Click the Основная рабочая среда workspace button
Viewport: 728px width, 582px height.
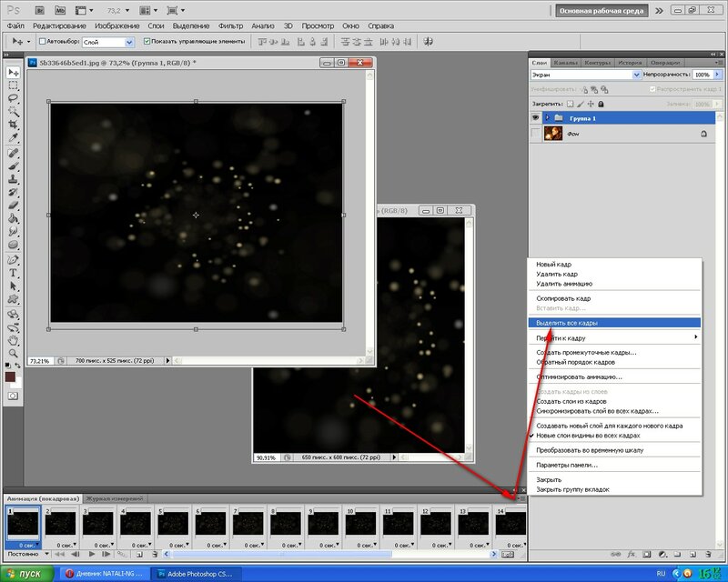point(602,11)
